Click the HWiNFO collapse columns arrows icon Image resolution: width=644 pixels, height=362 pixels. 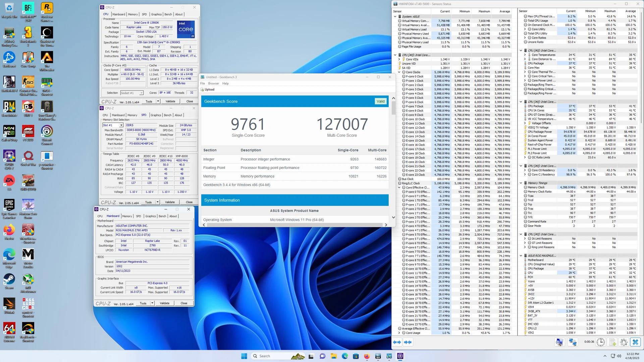pyautogui.click(x=408, y=342)
